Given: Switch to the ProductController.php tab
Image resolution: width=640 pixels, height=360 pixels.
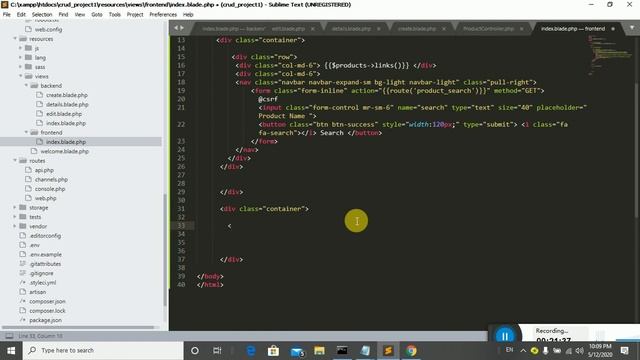Looking at the screenshot, I should (x=488, y=29).
